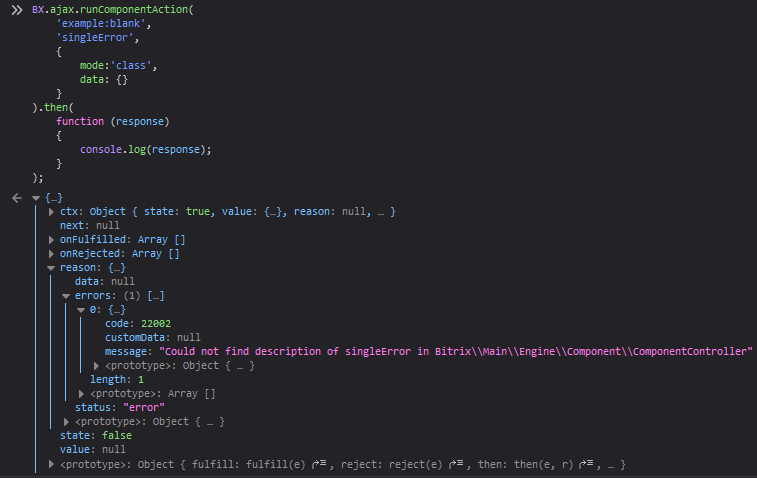This screenshot has height=478, width=757.
Task: Expand prototype Object under error item 0
Action: point(96,366)
